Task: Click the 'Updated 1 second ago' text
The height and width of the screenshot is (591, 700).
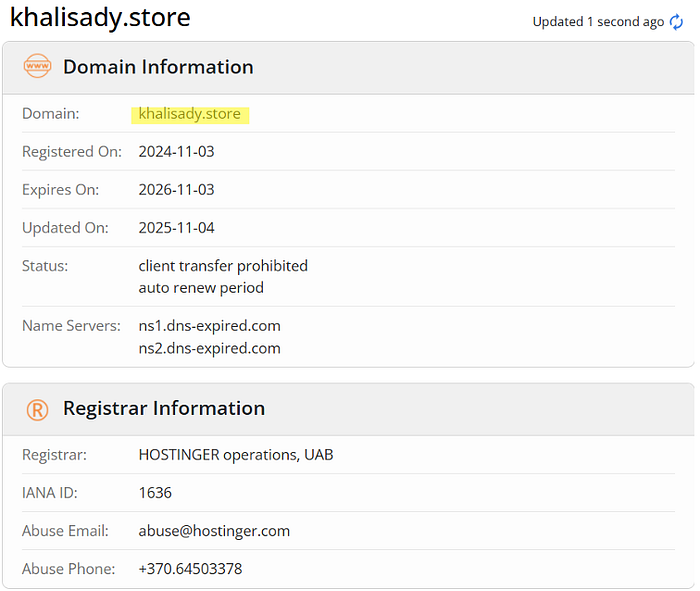Action: pos(598,21)
